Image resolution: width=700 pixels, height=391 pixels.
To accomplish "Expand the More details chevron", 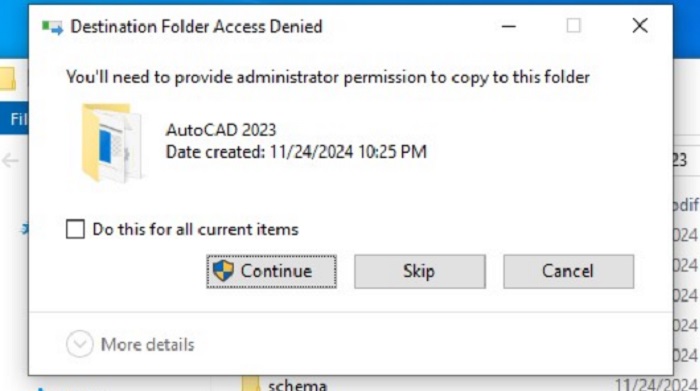I will [79, 344].
